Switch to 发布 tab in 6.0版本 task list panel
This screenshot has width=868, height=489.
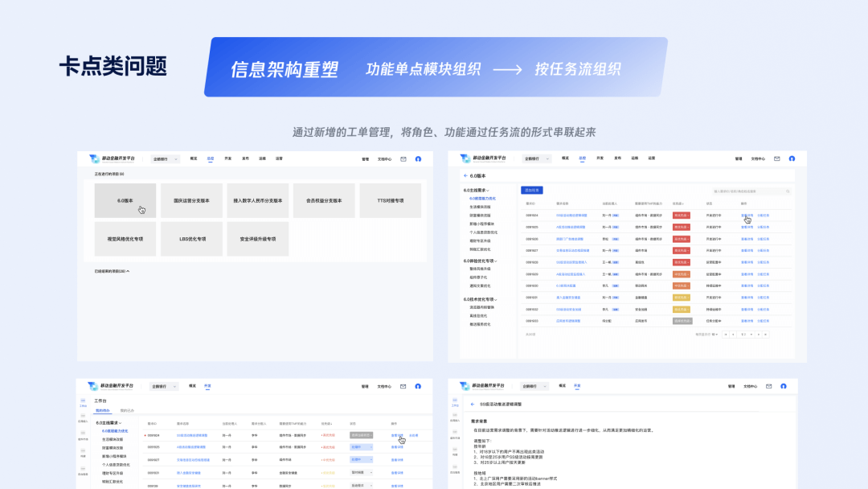617,158
